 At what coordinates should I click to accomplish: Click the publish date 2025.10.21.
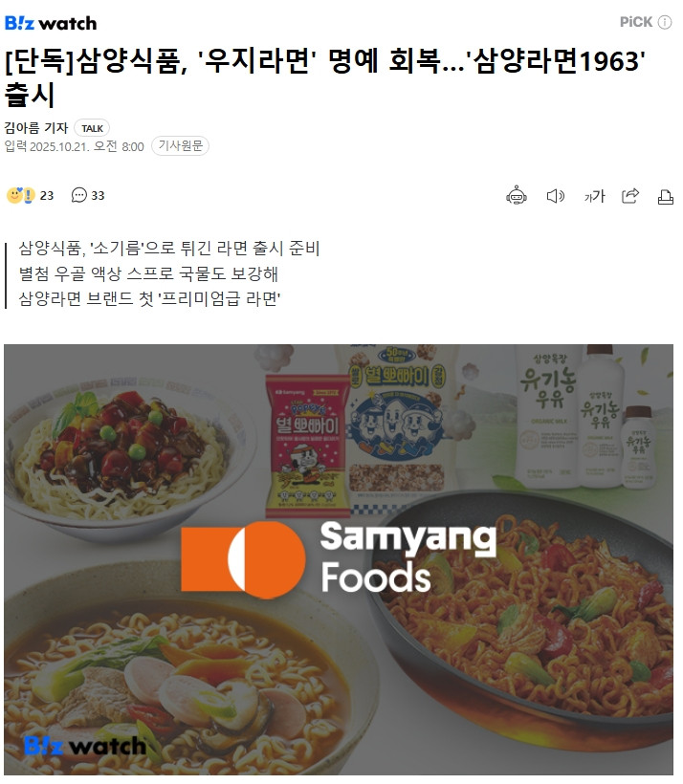pos(59,146)
